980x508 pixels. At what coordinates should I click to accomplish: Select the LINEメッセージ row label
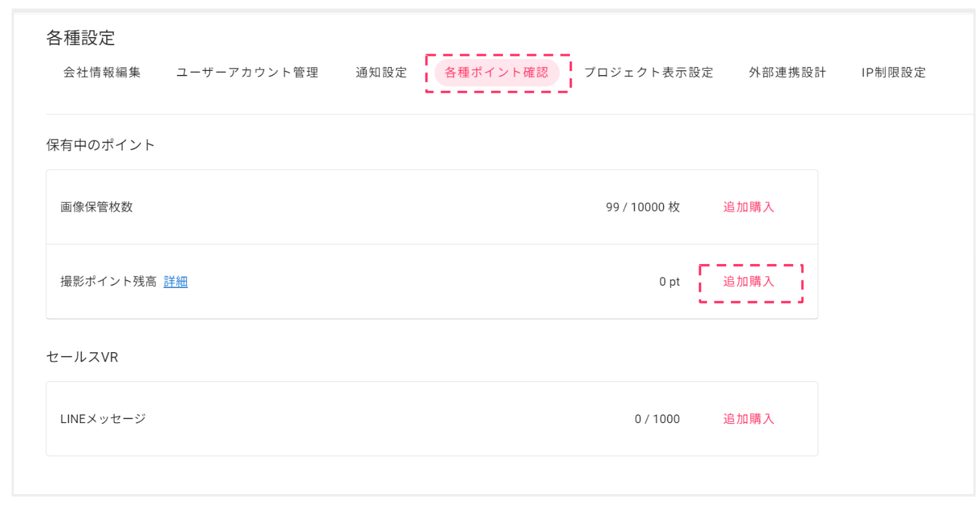103,419
